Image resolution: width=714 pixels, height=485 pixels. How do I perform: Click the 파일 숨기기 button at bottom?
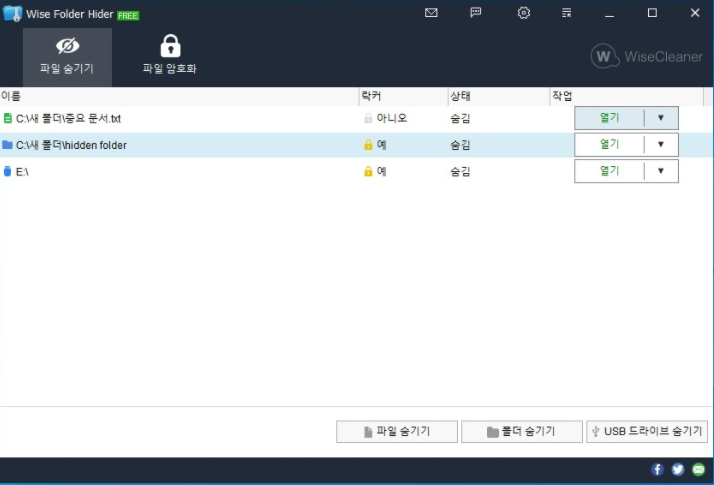pyautogui.click(x=397, y=431)
